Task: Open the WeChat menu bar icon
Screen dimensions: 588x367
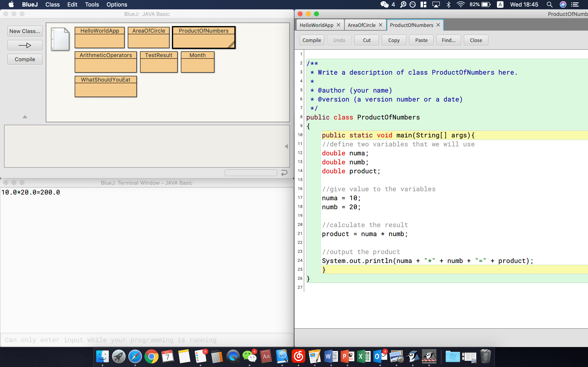Action: (x=385, y=5)
